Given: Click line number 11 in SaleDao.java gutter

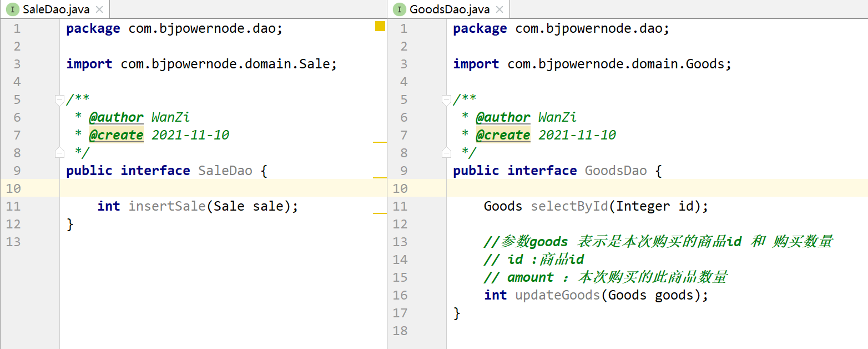Looking at the screenshot, I should click(x=13, y=206).
